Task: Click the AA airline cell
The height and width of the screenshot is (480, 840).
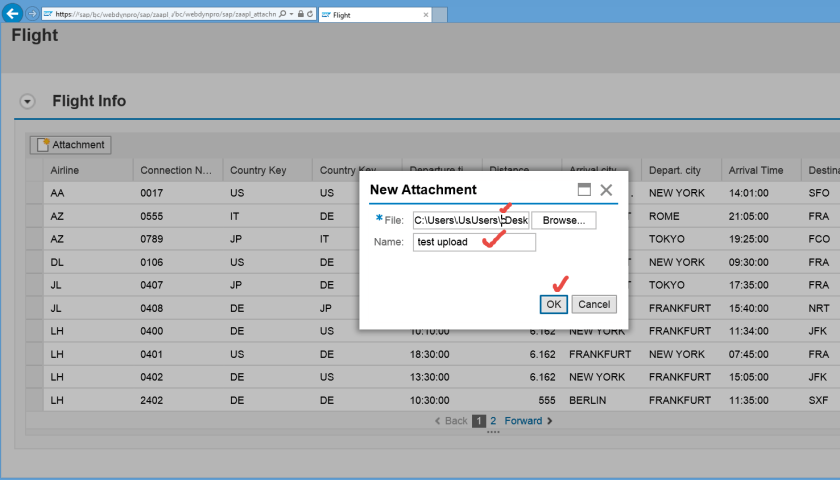Action: (88, 193)
